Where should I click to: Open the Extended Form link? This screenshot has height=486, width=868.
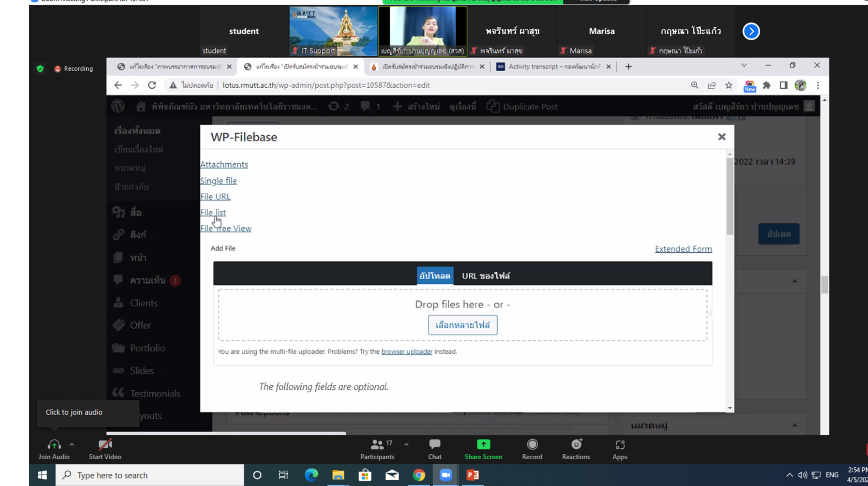click(683, 249)
